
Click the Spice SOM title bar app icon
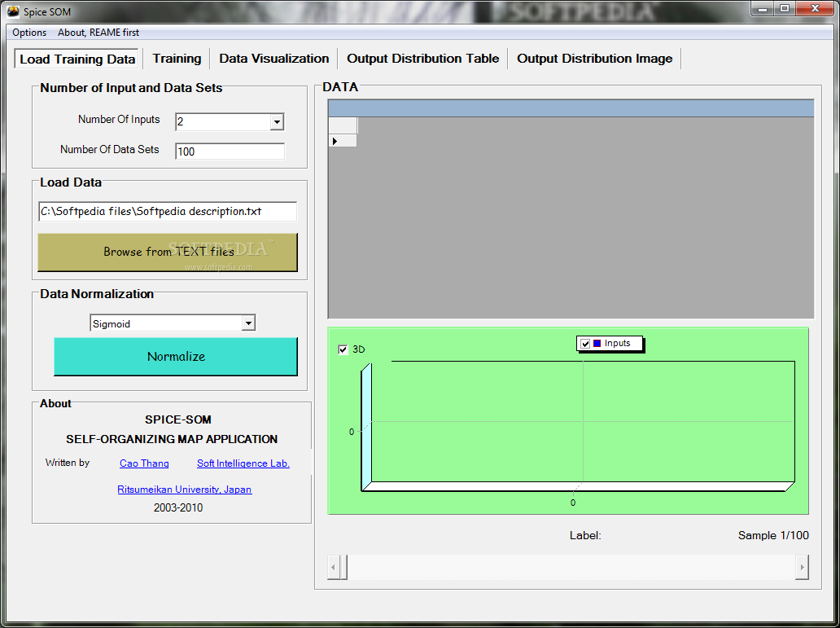click(x=13, y=11)
